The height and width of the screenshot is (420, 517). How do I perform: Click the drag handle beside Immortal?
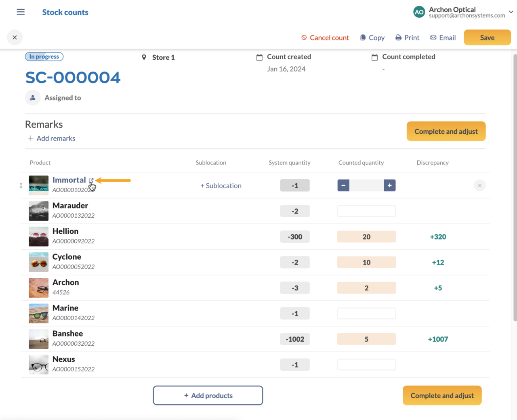point(21,185)
